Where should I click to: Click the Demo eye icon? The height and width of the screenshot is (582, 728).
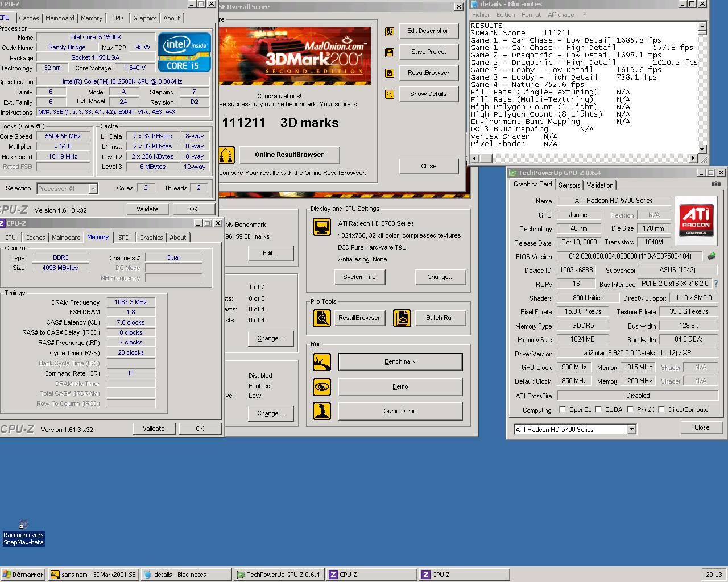click(322, 387)
